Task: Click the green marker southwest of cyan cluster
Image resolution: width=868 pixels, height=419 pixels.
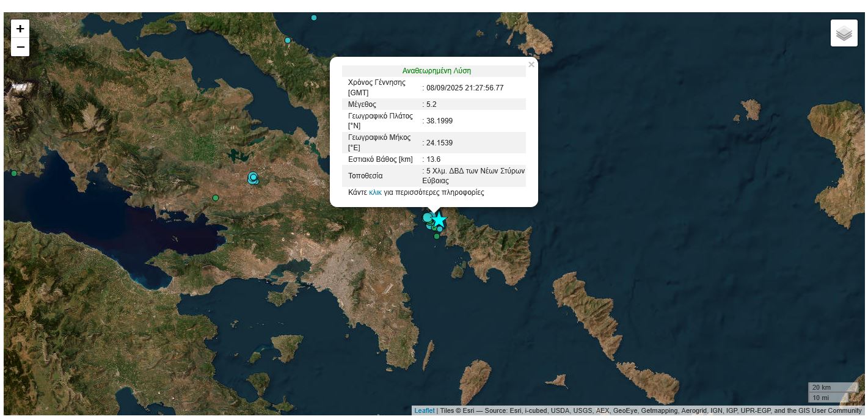Action: pos(216,198)
